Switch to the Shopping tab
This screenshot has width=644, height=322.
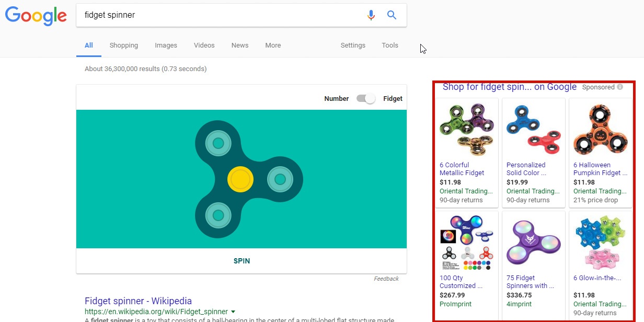[x=124, y=45]
